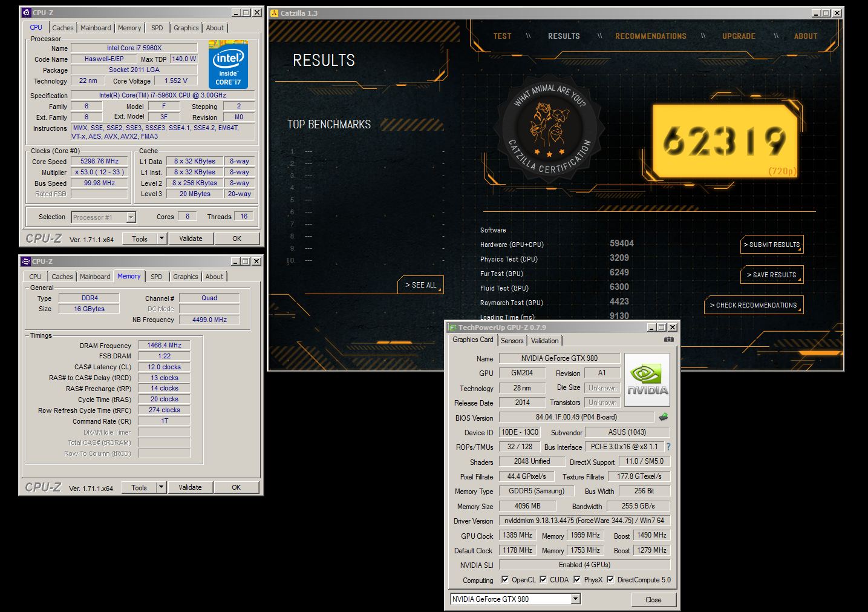The image size is (868, 612).
Task: Click the bus interface question mark icon
Action: tap(668, 447)
